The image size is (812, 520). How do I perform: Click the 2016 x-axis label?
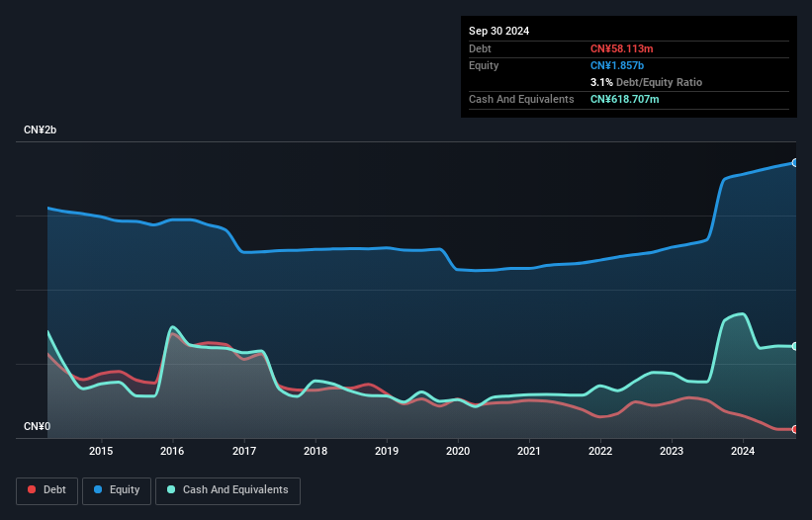(x=172, y=451)
